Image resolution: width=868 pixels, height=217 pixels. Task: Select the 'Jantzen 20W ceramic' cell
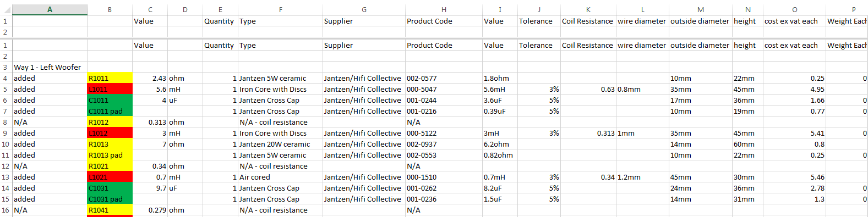click(280, 144)
